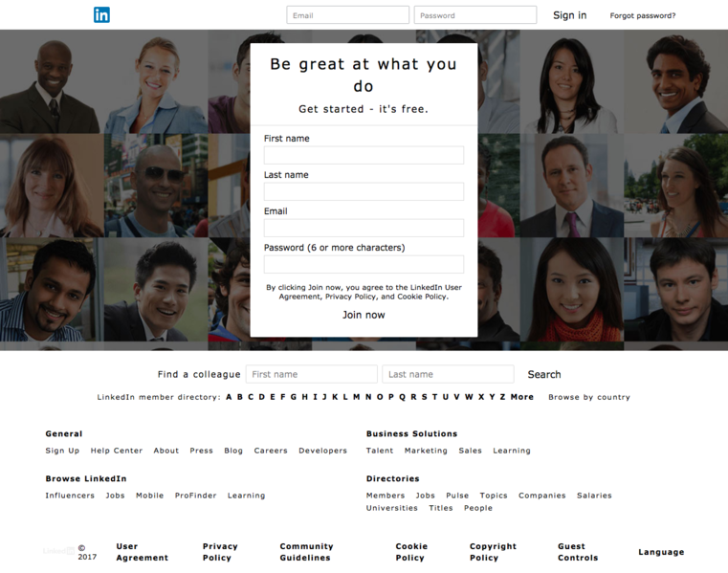This screenshot has height=573, width=728.
Task: Open Learning under Browse LinkedIn
Action: coord(246,496)
